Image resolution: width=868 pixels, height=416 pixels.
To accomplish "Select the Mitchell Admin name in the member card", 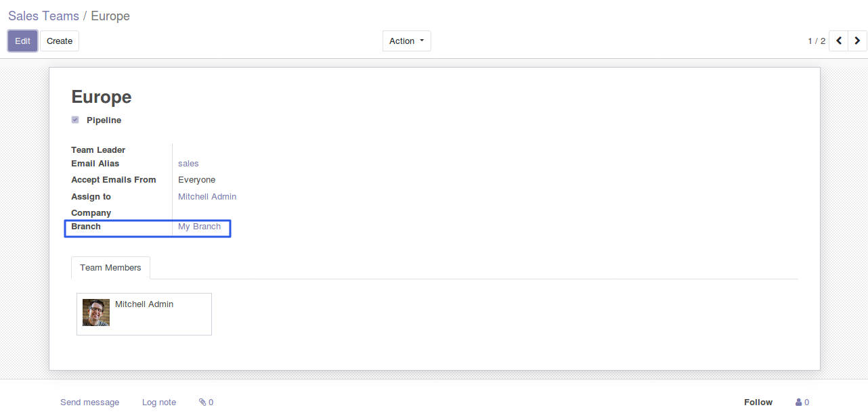I will [144, 304].
